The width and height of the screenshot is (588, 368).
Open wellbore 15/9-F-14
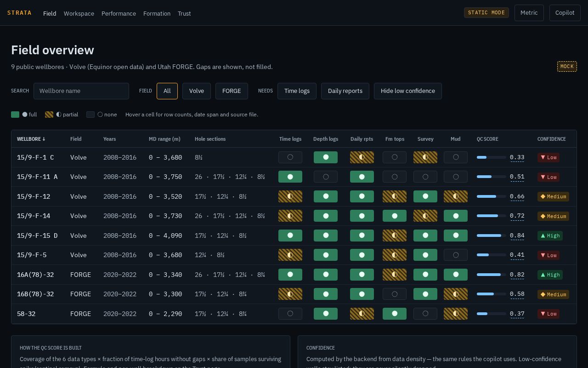pos(34,216)
